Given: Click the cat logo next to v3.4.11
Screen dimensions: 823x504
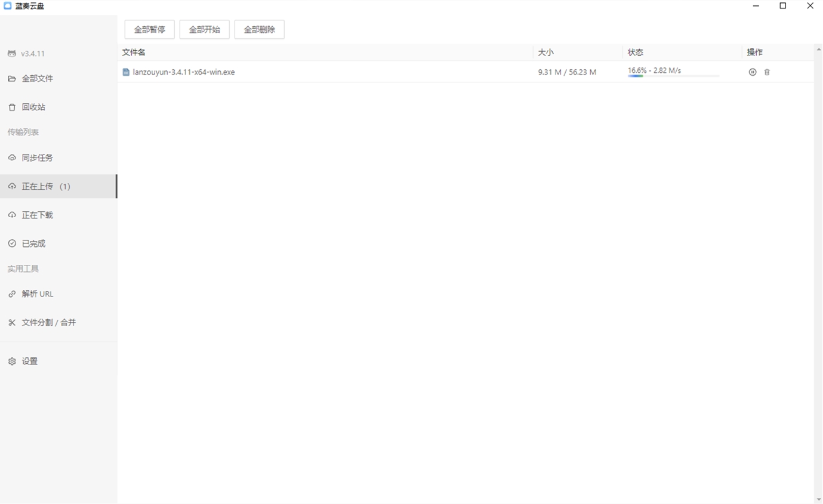Looking at the screenshot, I should pyautogui.click(x=12, y=54).
